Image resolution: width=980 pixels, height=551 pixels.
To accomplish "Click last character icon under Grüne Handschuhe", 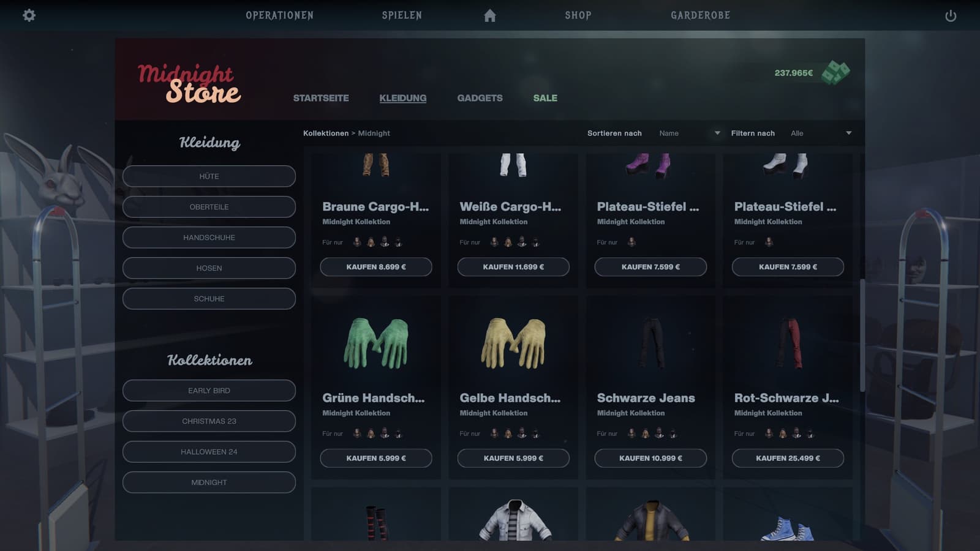I will pyautogui.click(x=398, y=433).
